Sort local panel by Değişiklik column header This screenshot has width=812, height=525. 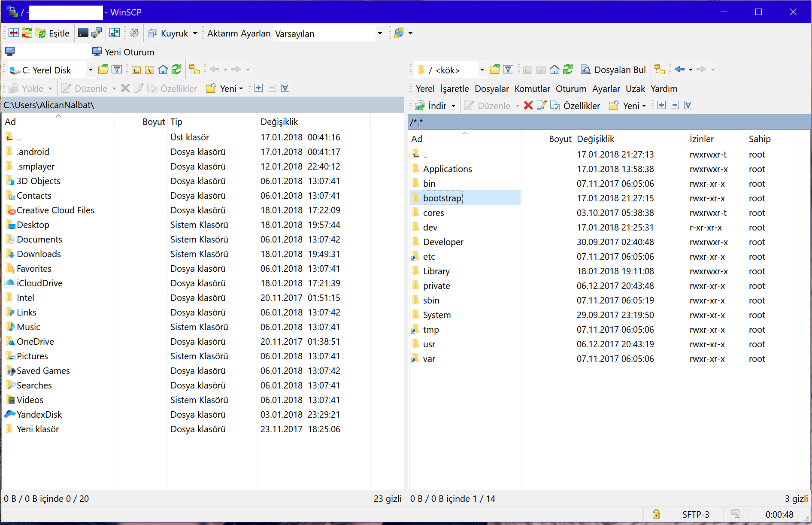tap(314, 121)
